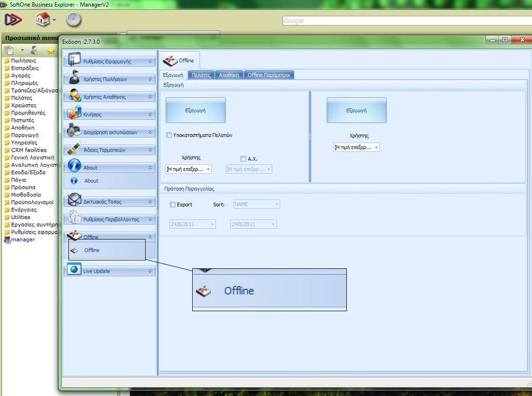Screen dimensions: 532x396
Task: Open the dropdown arrow beside the home icon
Action: (54, 20)
